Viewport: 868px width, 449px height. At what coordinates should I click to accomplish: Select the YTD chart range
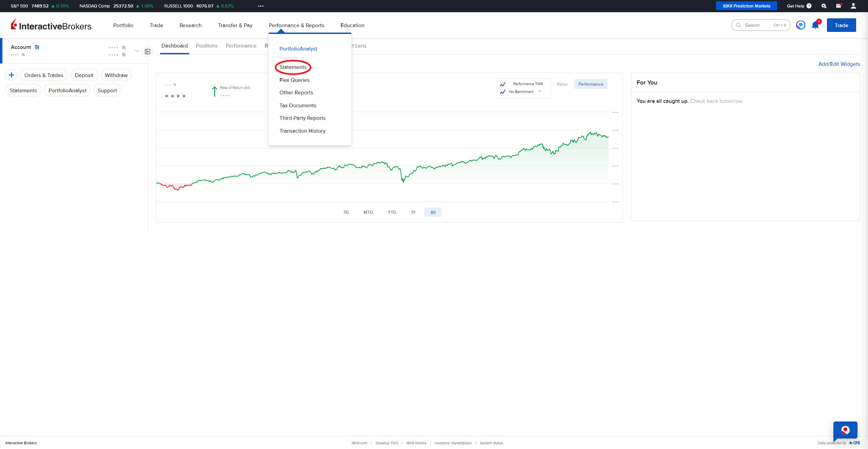392,212
